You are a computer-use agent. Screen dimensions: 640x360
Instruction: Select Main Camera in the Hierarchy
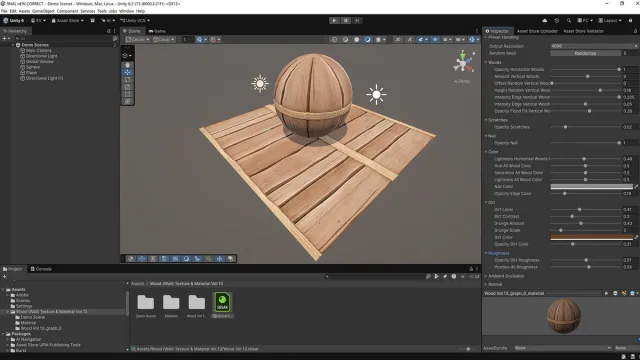tap(38, 51)
